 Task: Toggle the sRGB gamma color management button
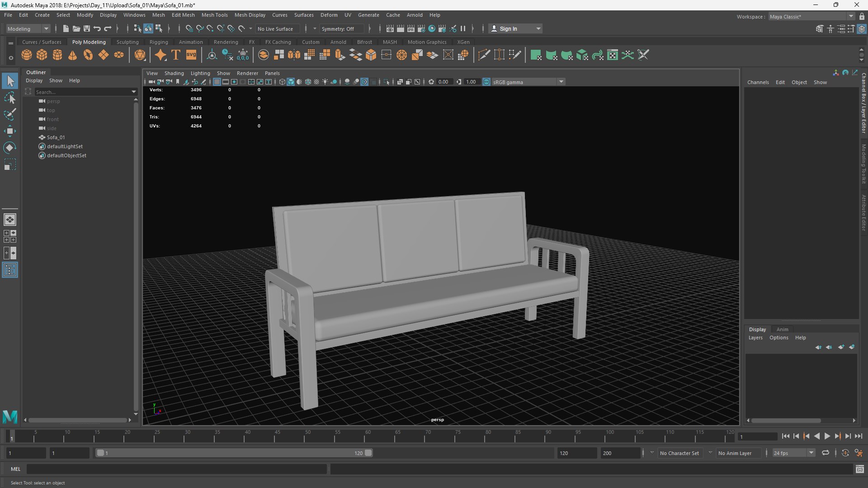[x=486, y=82]
